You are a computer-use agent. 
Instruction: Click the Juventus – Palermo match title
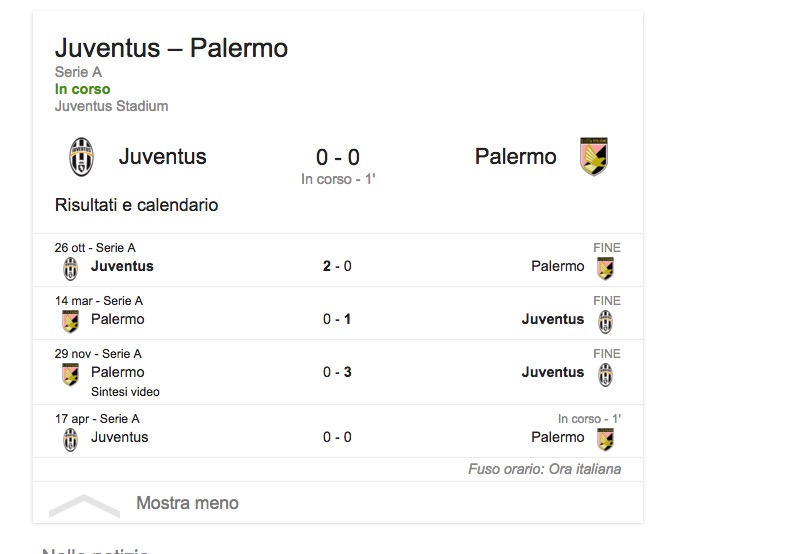(x=171, y=47)
